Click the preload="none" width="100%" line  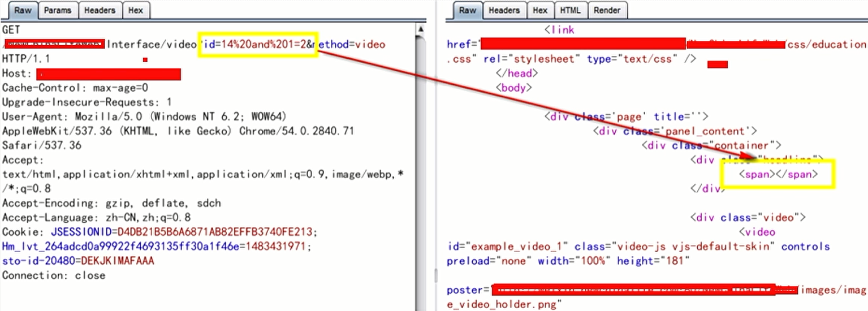pyautogui.click(x=568, y=261)
